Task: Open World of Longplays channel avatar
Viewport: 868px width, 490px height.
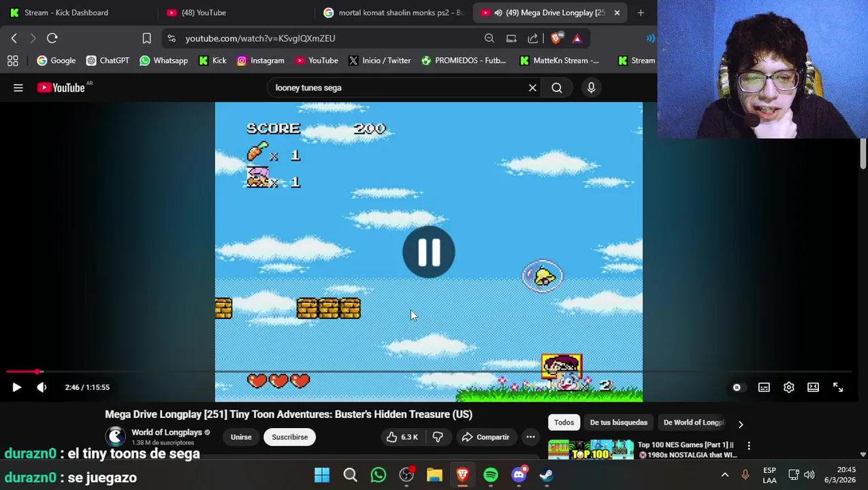Action: 116,436
